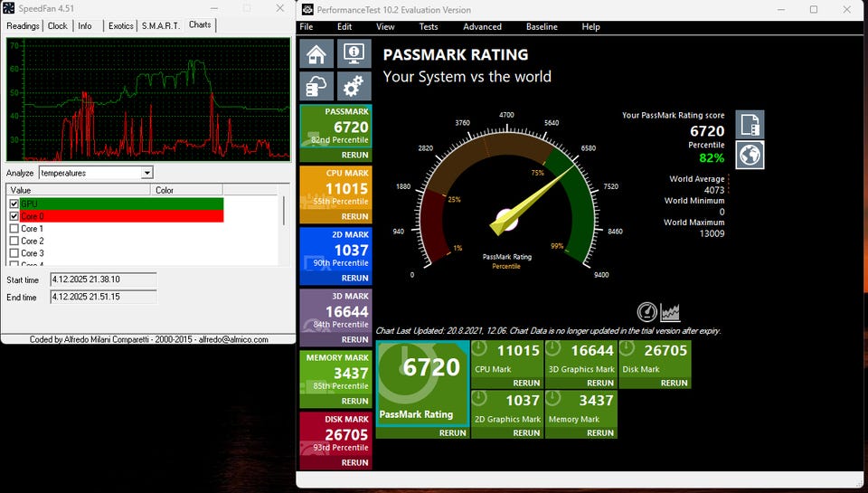Viewport: 868px width, 493px height.
Task: Click the Start time field
Action: coord(103,280)
